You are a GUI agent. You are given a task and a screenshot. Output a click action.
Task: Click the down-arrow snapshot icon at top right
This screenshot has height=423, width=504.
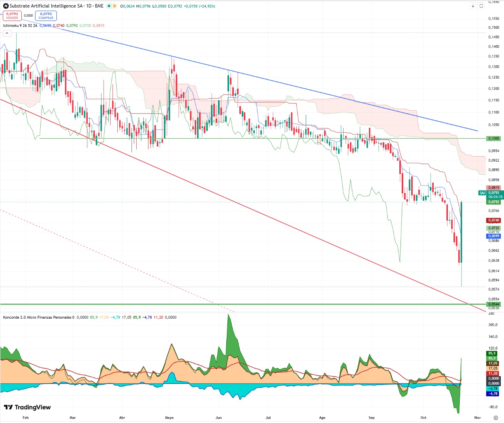click(x=473, y=6)
